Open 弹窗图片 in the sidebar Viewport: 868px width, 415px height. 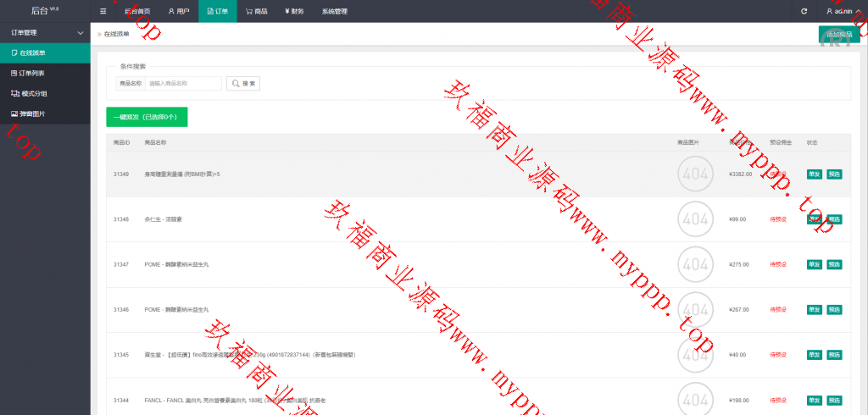tap(32, 113)
